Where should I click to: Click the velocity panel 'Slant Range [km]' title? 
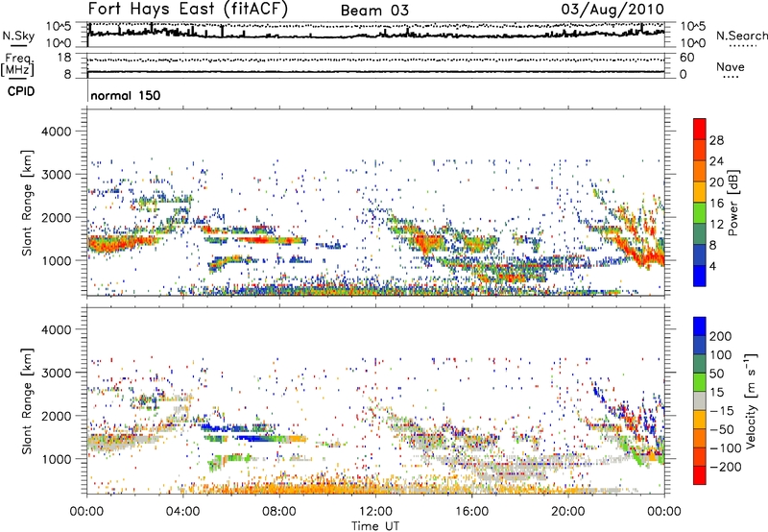(27, 401)
